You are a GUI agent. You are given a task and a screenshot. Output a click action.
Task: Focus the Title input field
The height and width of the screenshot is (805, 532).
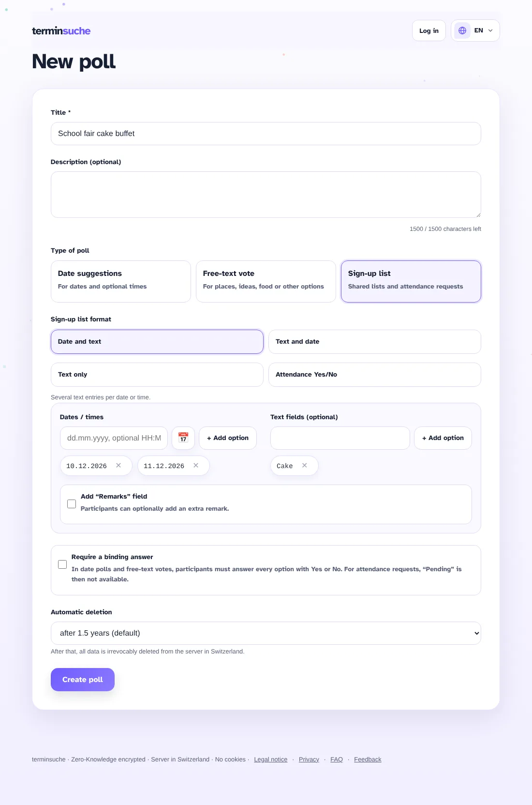266,134
